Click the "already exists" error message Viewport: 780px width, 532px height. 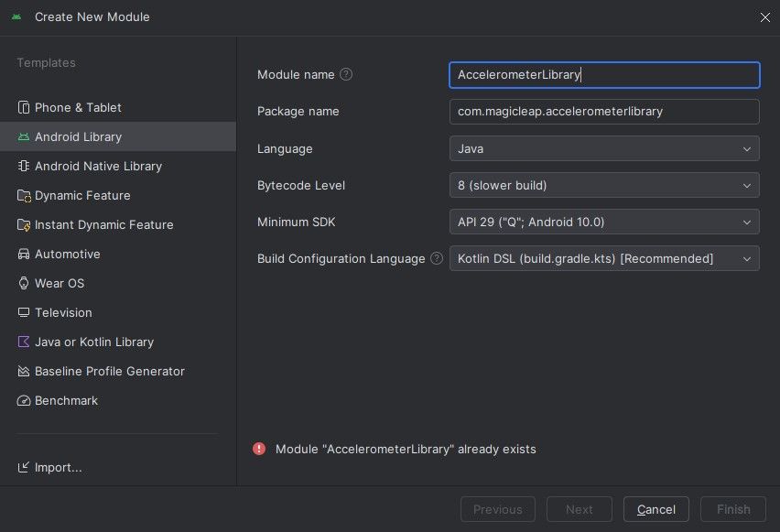406,449
